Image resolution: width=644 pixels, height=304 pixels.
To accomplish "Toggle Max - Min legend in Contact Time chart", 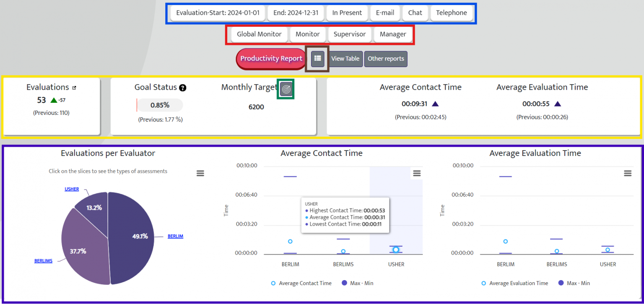I will (x=358, y=283).
